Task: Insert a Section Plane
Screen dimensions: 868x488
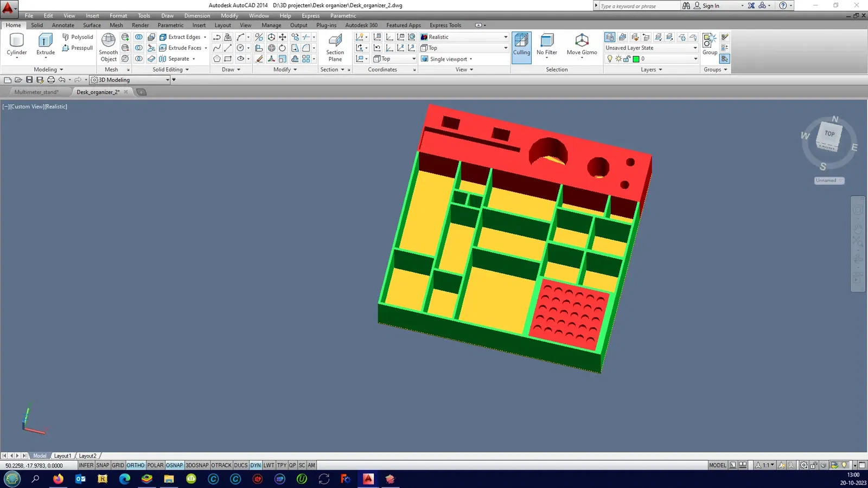Action: click(335, 48)
